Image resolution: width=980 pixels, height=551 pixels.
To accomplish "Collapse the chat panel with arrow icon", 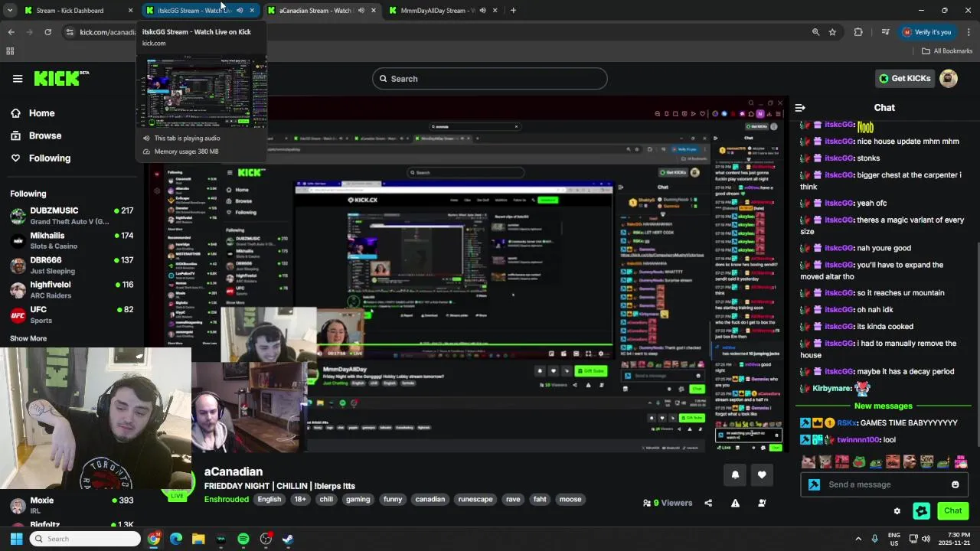I will pyautogui.click(x=800, y=108).
